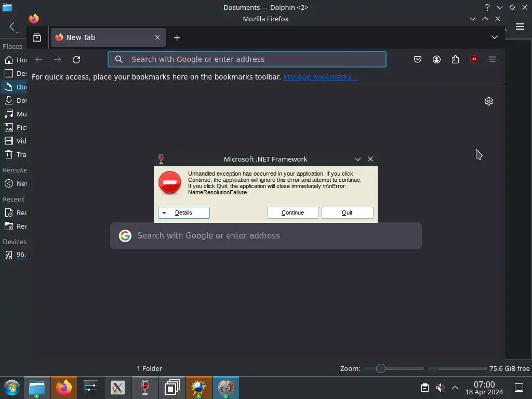Click Dolphin help question mark button

487,7
